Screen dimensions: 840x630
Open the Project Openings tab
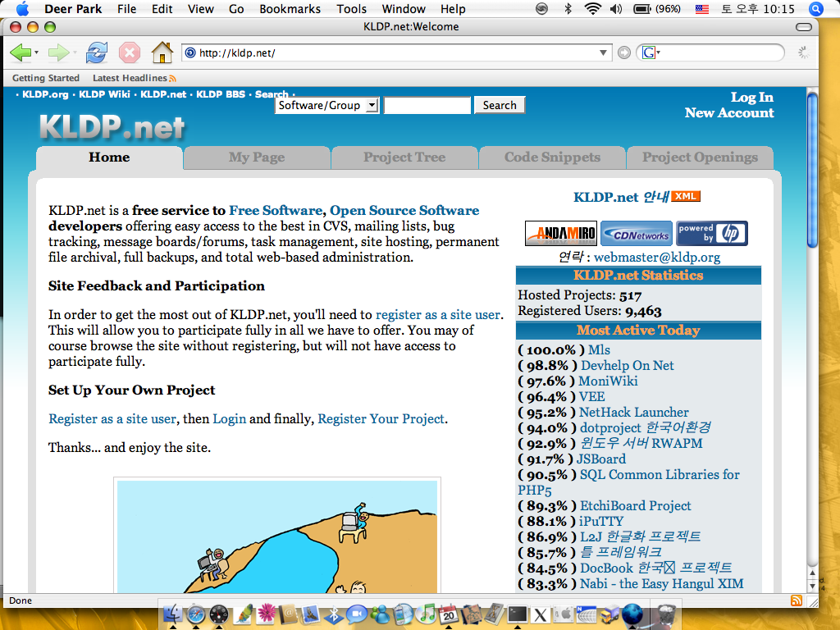click(x=701, y=157)
